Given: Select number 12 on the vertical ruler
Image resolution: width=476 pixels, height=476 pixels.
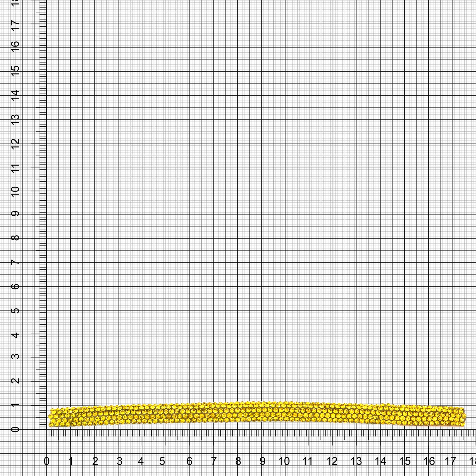Looking at the screenshot, I should tap(15, 144).
